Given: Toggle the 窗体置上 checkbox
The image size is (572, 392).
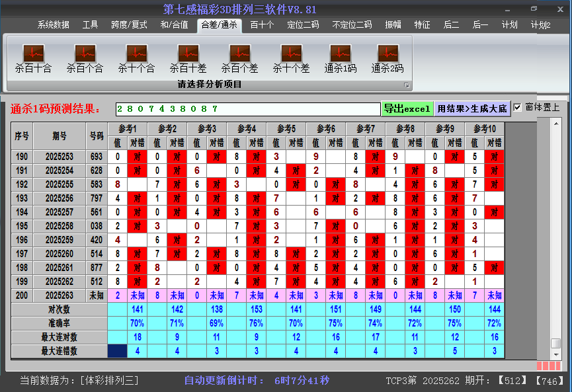Looking at the screenshot, I should (x=518, y=108).
